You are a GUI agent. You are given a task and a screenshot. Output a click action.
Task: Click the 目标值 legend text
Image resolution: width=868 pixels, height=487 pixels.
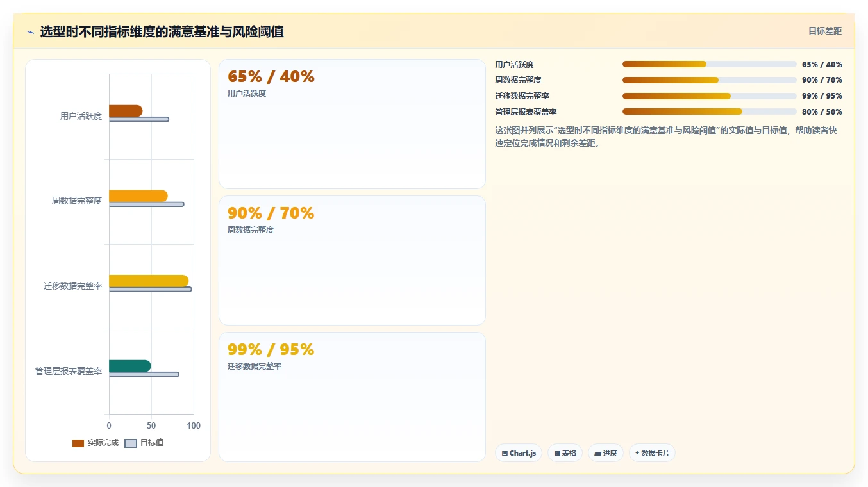click(x=152, y=443)
